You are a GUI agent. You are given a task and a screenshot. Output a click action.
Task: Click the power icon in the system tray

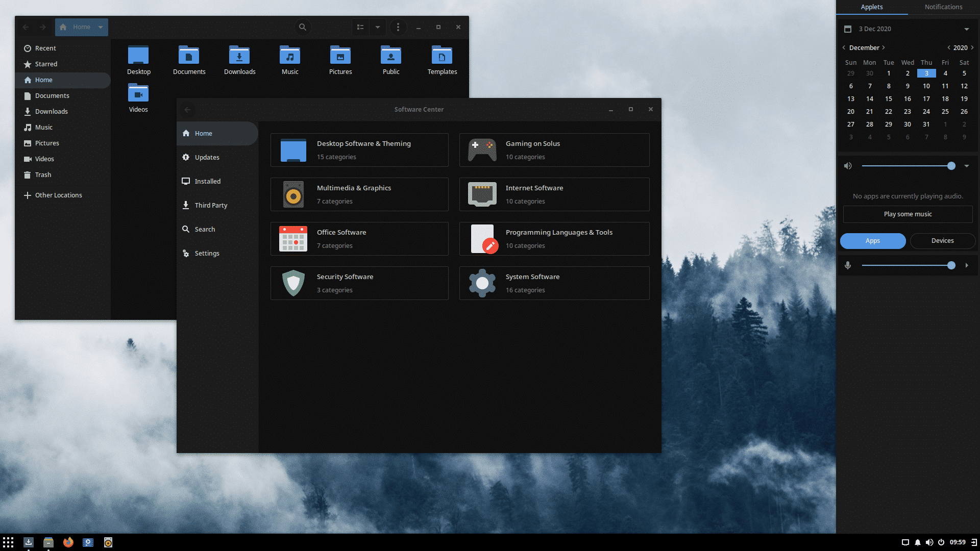pos(941,542)
